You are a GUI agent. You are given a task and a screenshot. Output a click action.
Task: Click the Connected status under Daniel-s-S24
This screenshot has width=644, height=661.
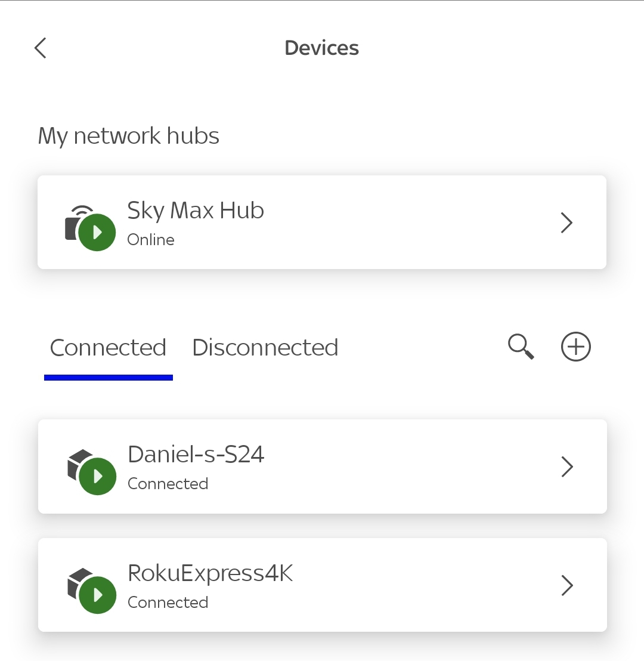tap(168, 484)
